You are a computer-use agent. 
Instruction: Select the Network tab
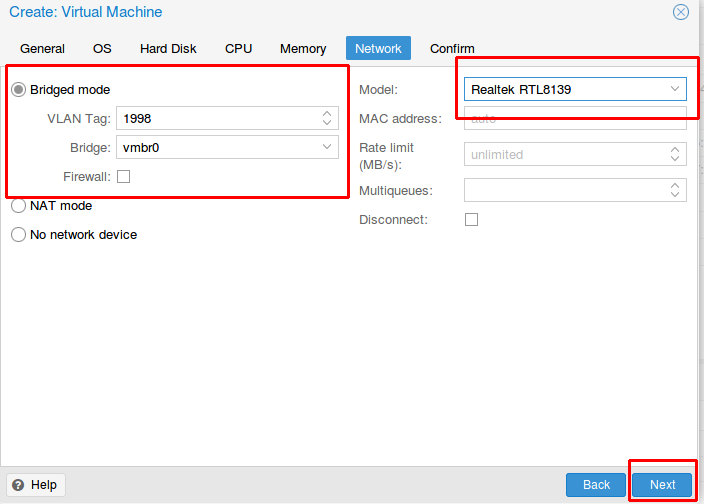click(x=378, y=48)
